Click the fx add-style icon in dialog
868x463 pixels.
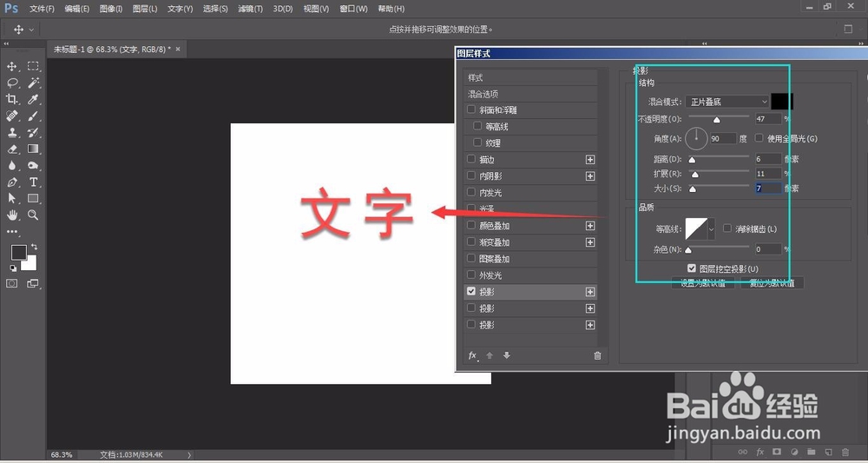click(473, 355)
